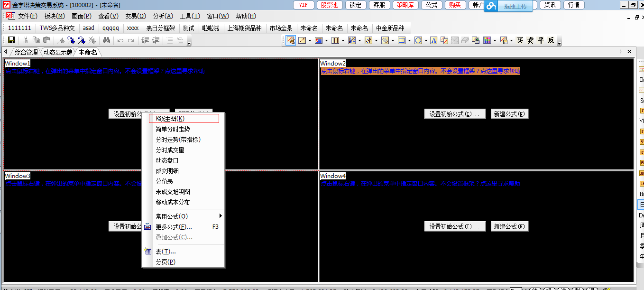
Task: Open the 中金所品种 layout tab
Action: point(390,28)
